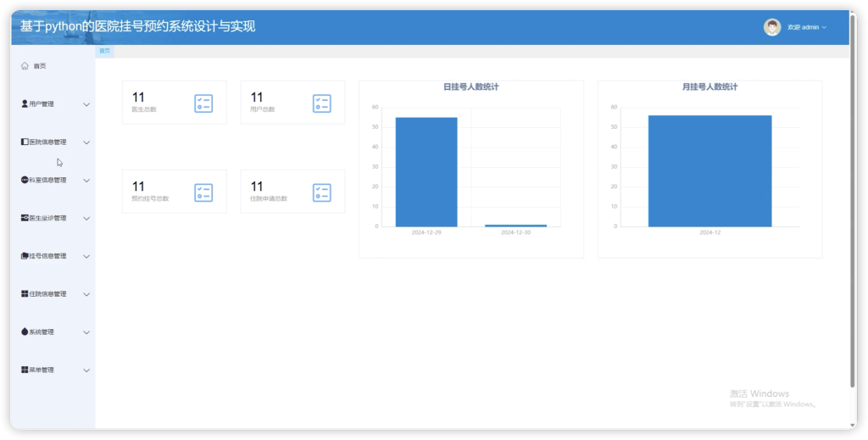868x440 pixels.
Task: Click the 2024-12-29 axis label
Action: coord(426,232)
